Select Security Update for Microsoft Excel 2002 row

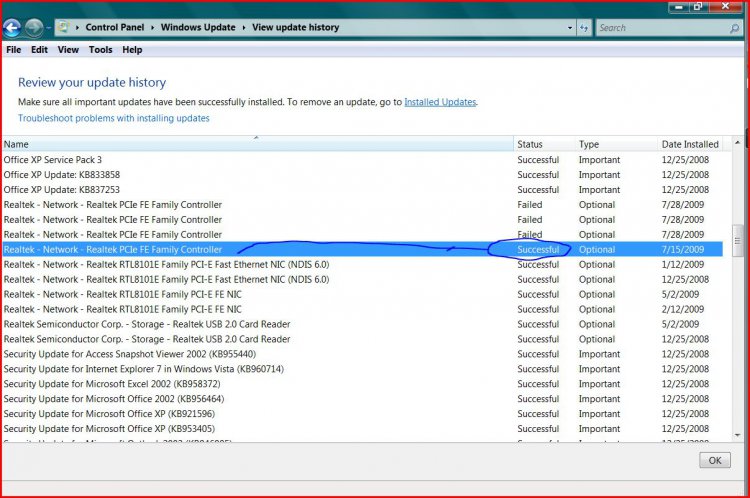coord(362,384)
